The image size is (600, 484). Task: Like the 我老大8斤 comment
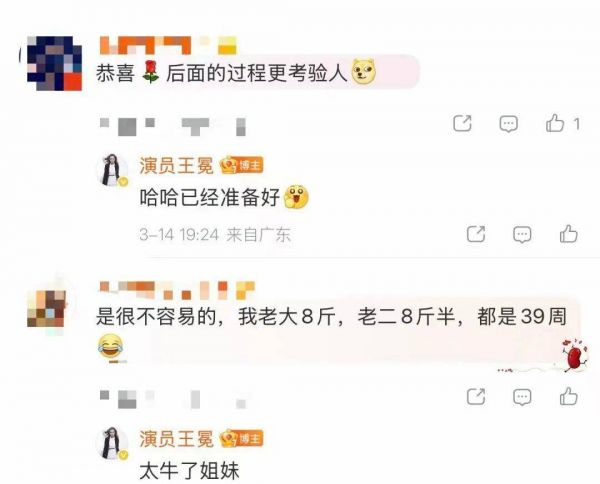point(569,396)
